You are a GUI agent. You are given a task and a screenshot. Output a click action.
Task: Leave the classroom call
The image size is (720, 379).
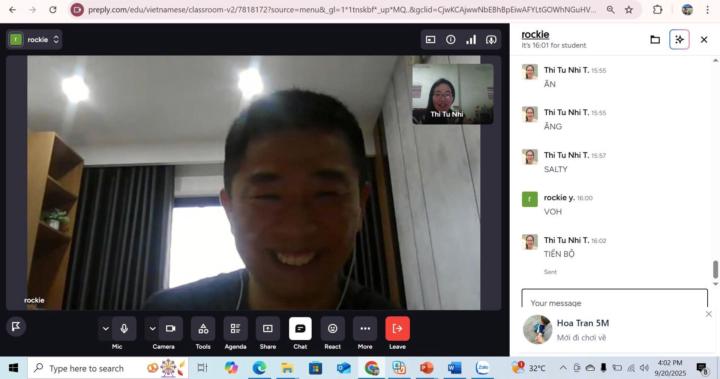point(397,328)
